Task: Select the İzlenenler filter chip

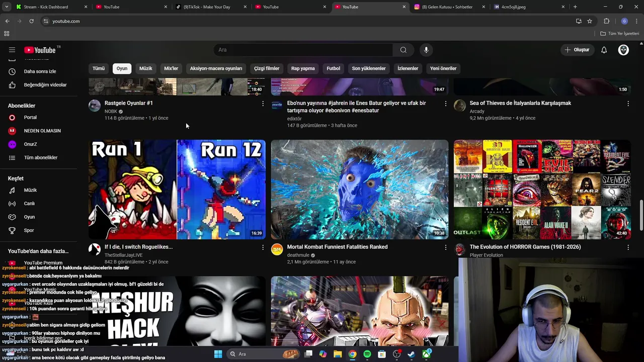Action: point(408,68)
